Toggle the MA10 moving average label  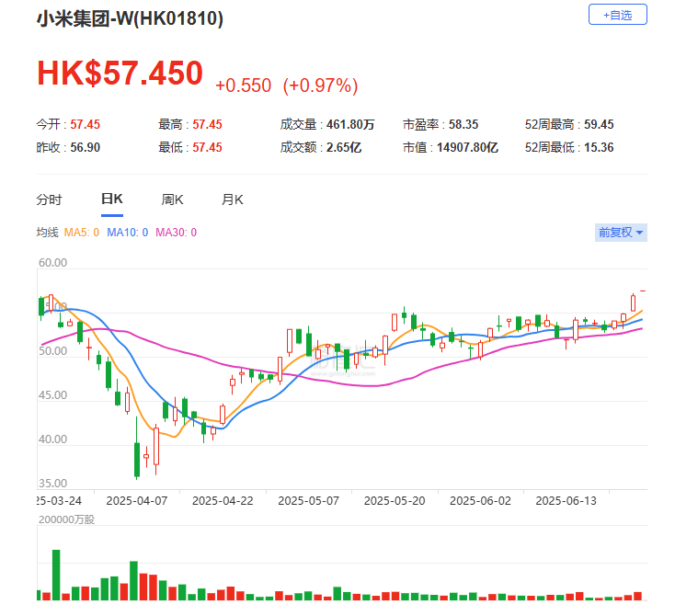(128, 233)
